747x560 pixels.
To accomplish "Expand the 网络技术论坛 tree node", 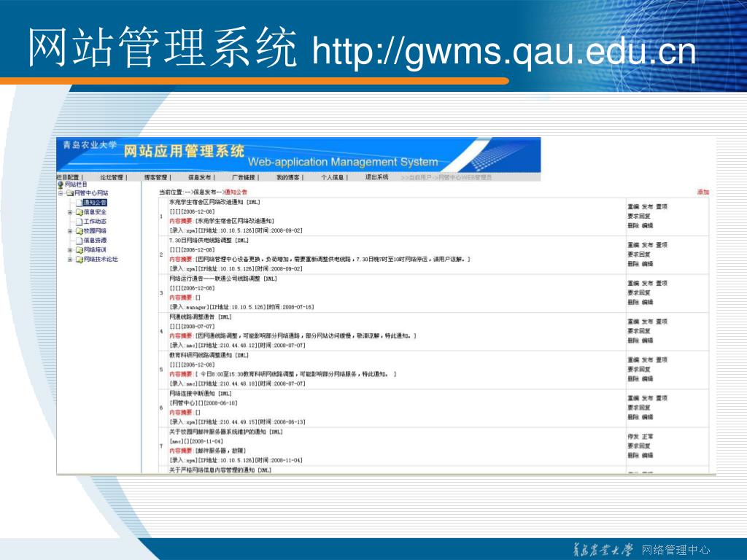I will (x=70, y=260).
